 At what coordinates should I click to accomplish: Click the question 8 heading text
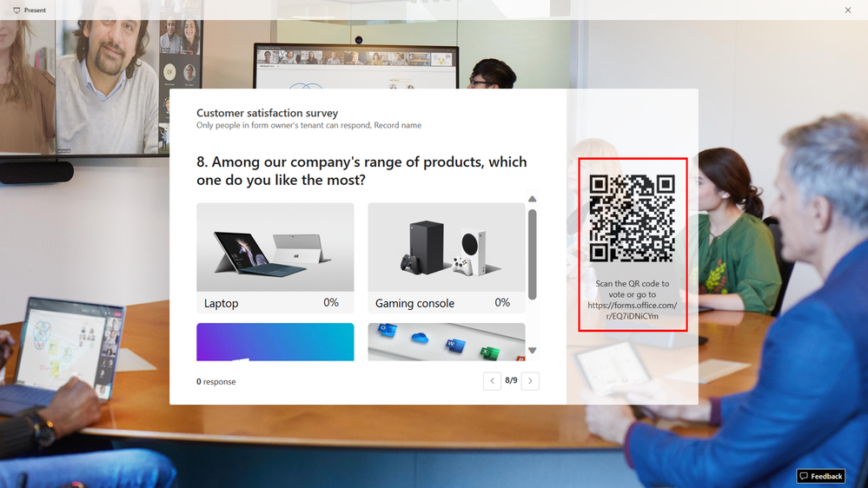361,170
